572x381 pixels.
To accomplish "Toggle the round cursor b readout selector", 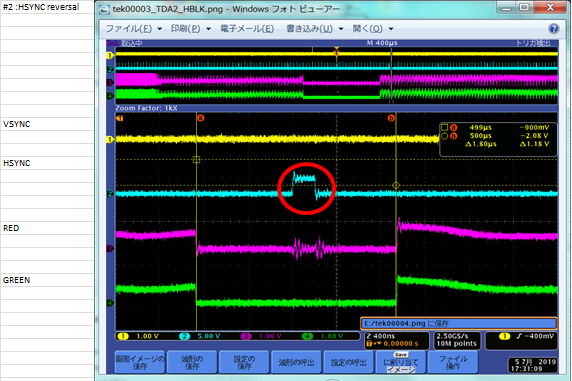I will (444, 136).
